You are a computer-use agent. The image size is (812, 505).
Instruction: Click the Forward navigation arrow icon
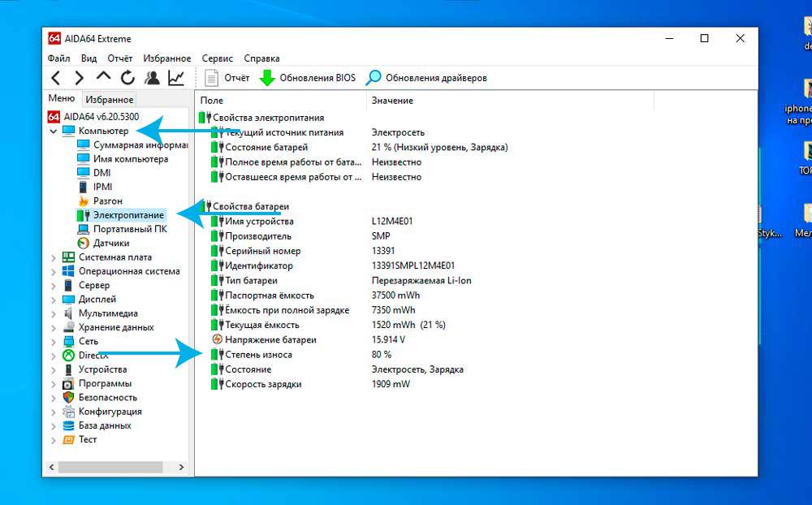coord(79,78)
